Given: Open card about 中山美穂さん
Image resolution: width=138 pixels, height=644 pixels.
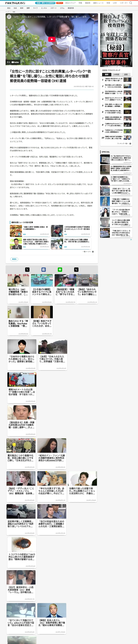Looking at the screenshot, I should coord(82,487).
